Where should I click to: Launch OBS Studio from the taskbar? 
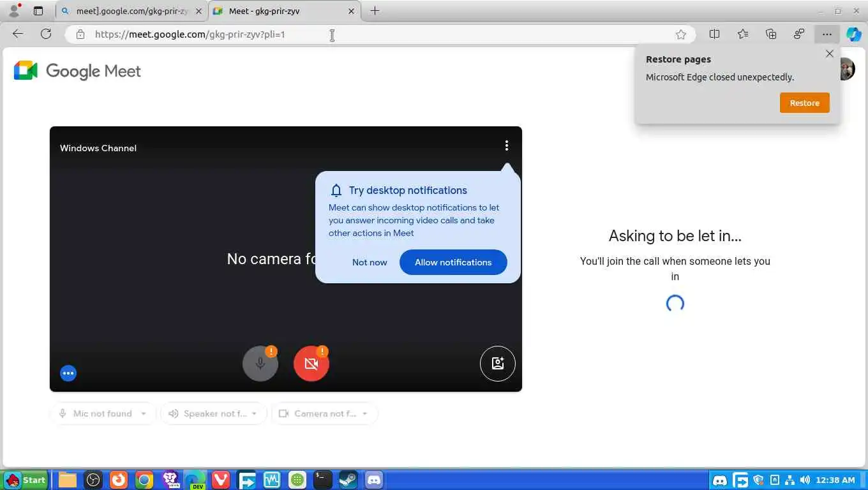[93, 480]
